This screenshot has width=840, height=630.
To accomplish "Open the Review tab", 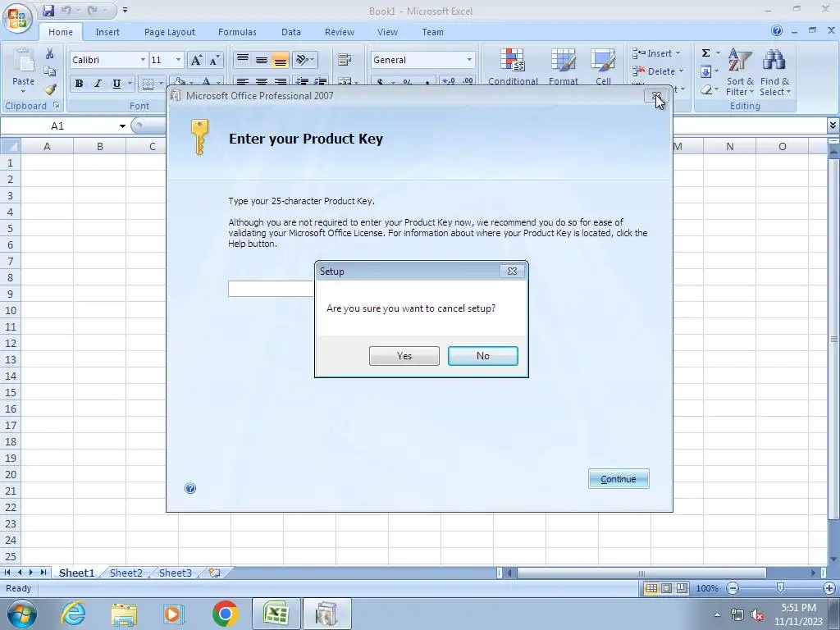I will [x=340, y=32].
